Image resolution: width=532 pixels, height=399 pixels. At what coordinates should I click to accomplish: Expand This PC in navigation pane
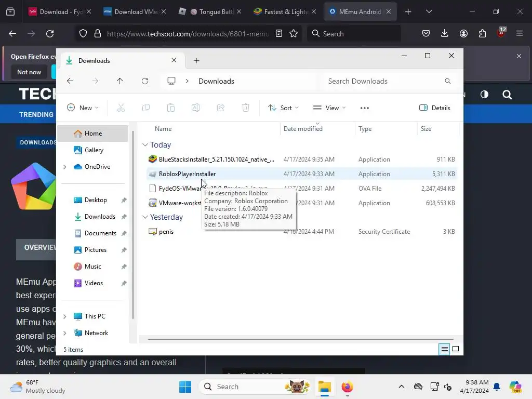tap(65, 316)
